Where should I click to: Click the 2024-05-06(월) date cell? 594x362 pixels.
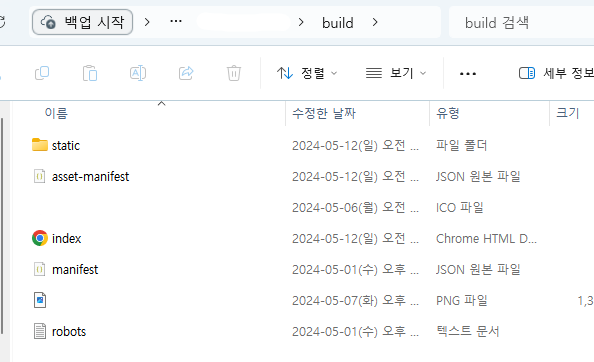tap(355, 208)
